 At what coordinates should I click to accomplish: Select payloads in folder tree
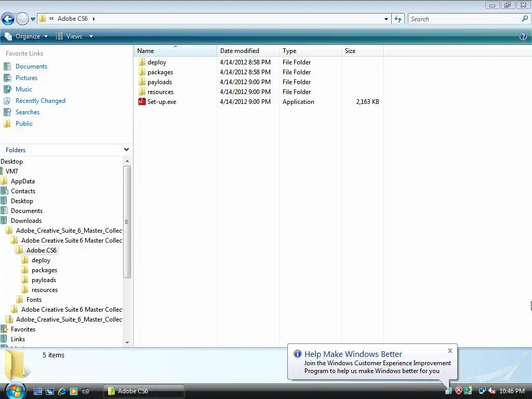pos(44,280)
